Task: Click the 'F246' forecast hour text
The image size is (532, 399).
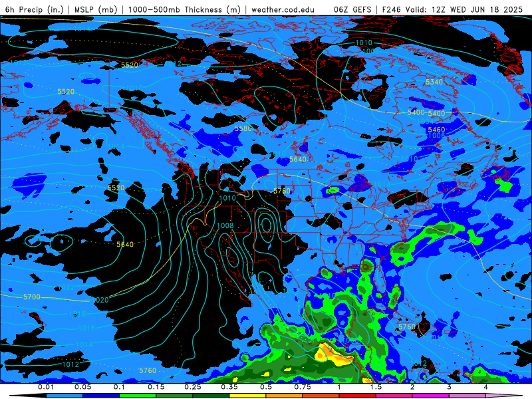Action: (x=392, y=9)
